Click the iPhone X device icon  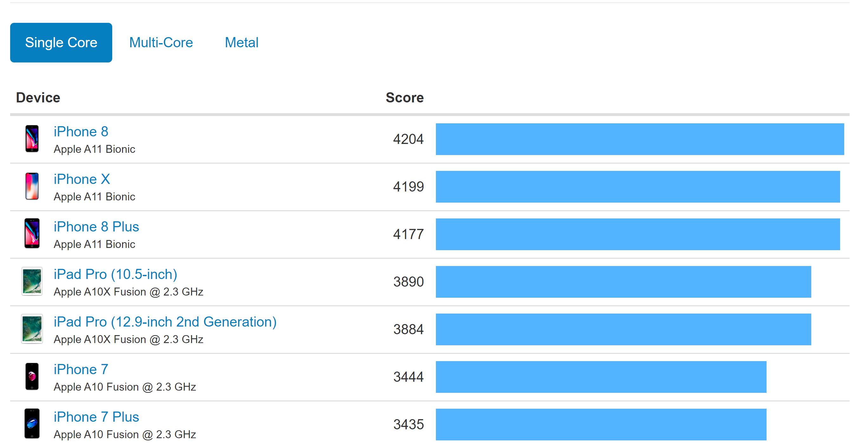(x=32, y=186)
